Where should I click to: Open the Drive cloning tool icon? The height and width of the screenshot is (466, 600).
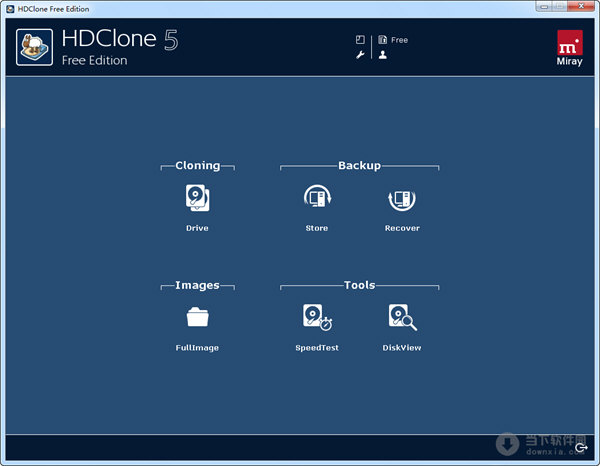(197, 198)
